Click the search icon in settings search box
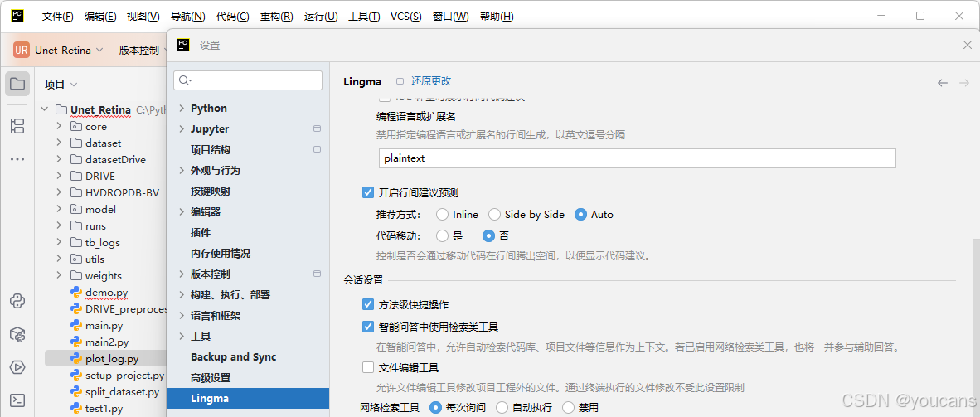Viewport: 980px width, 417px height. 186,80
